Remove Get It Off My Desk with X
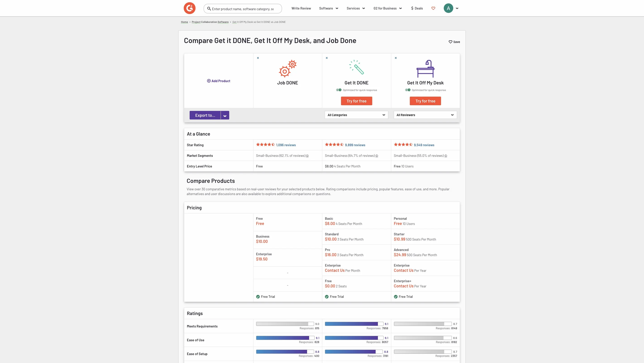Screen dimensions: 644x363 pos(396,58)
